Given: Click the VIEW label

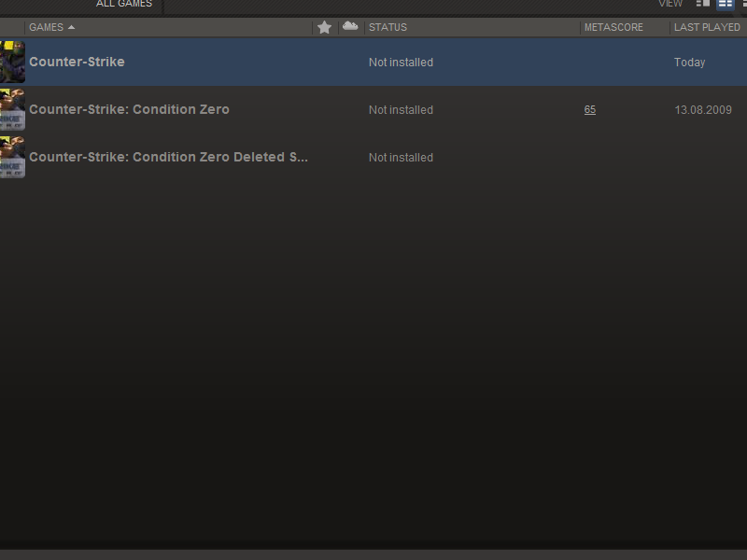Looking at the screenshot, I should point(670,4).
